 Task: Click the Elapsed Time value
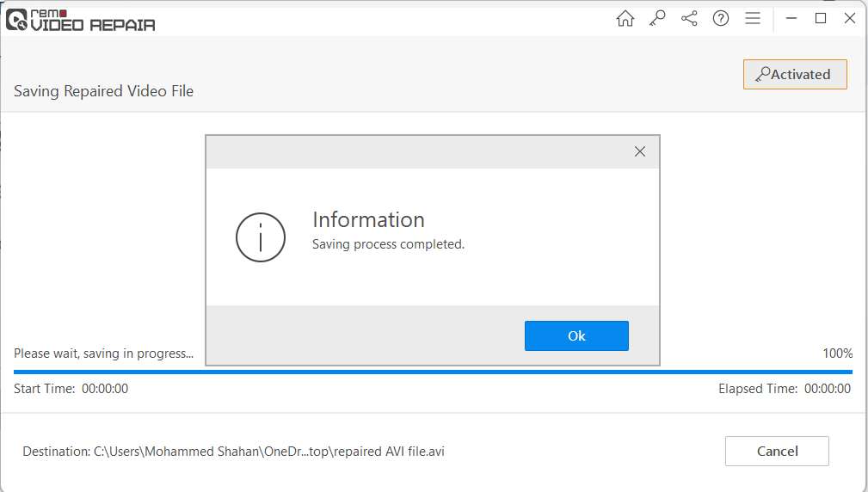pyautogui.click(x=828, y=389)
